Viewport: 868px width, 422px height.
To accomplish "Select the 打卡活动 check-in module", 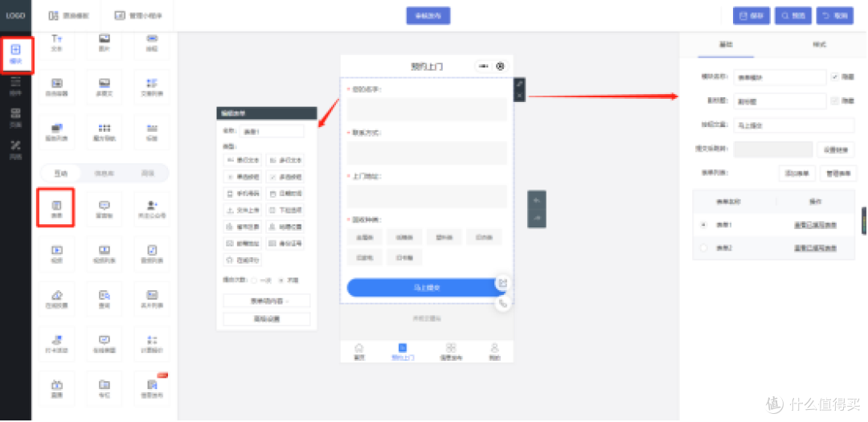I will coord(56,344).
